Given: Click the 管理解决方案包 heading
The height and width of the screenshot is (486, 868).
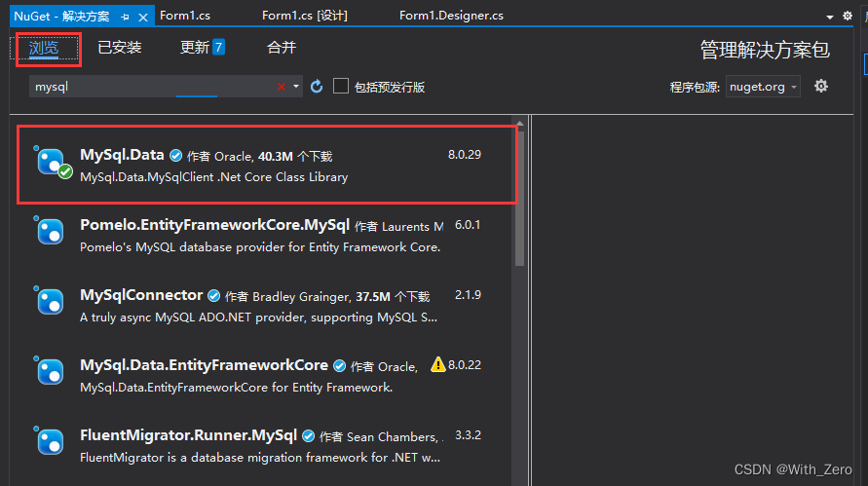Looking at the screenshot, I should click(x=765, y=50).
